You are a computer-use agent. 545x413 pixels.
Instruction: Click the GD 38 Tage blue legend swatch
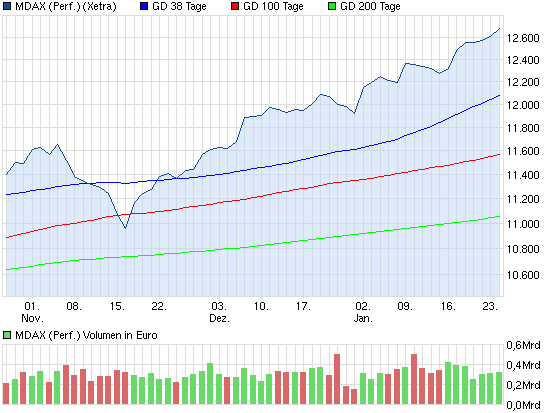pyautogui.click(x=144, y=6)
